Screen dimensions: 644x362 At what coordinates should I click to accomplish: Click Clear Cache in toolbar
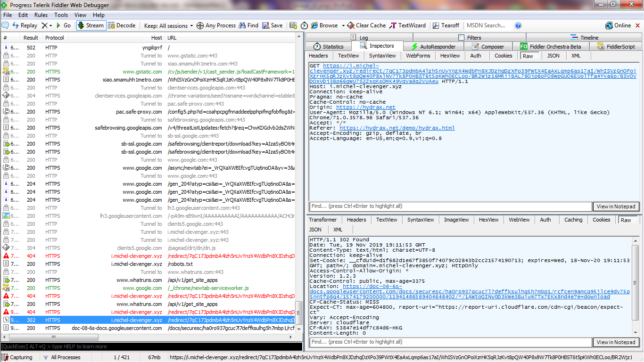(x=366, y=25)
